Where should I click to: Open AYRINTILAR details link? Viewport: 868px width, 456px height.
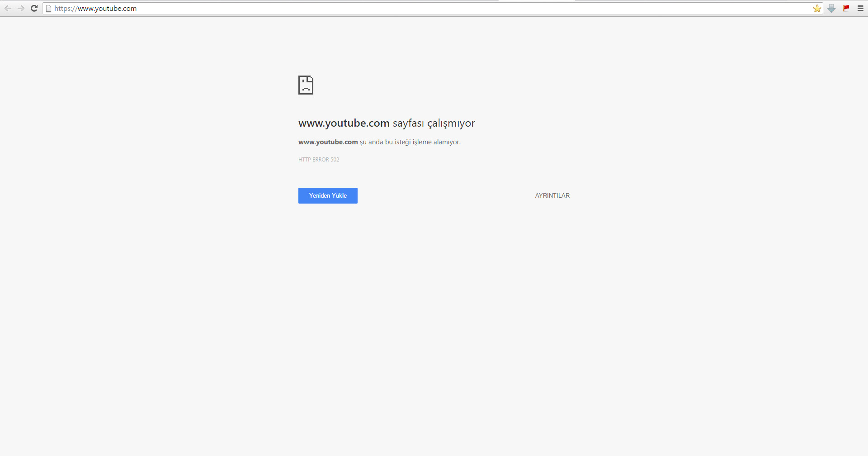point(552,195)
